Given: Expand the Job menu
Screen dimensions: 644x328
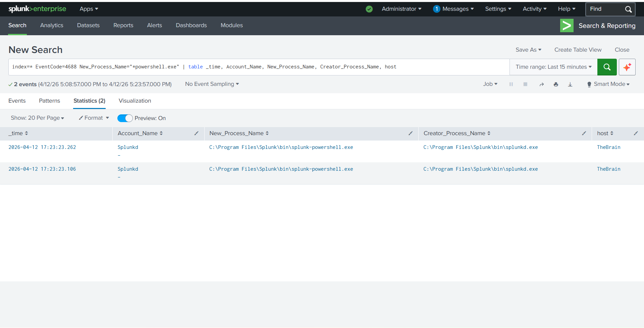Looking at the screenshot, I should tap(490, 84).
